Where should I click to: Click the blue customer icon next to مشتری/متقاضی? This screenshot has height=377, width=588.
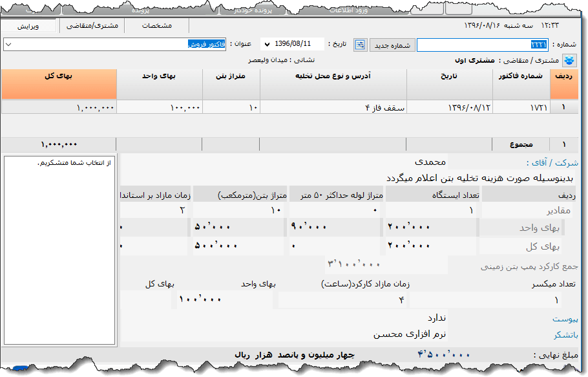point(569,58)
